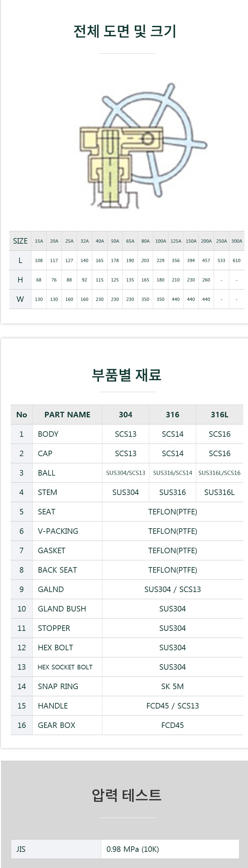Image resolution: width=248 pixels, height=868 pixels.
Task: Select the W dimension row label
Action: point(20,299)
